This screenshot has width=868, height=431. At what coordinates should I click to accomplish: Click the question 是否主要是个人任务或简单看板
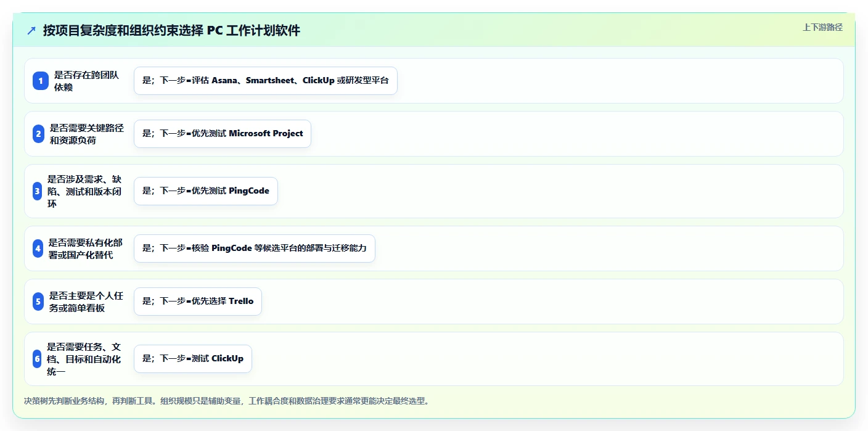tap(86, 302)
